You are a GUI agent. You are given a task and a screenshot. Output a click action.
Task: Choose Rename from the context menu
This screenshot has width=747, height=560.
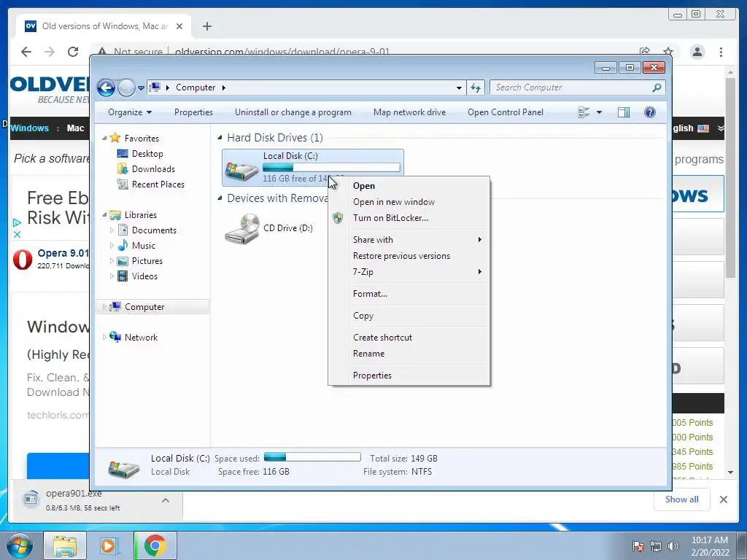(x=368, y=354)
